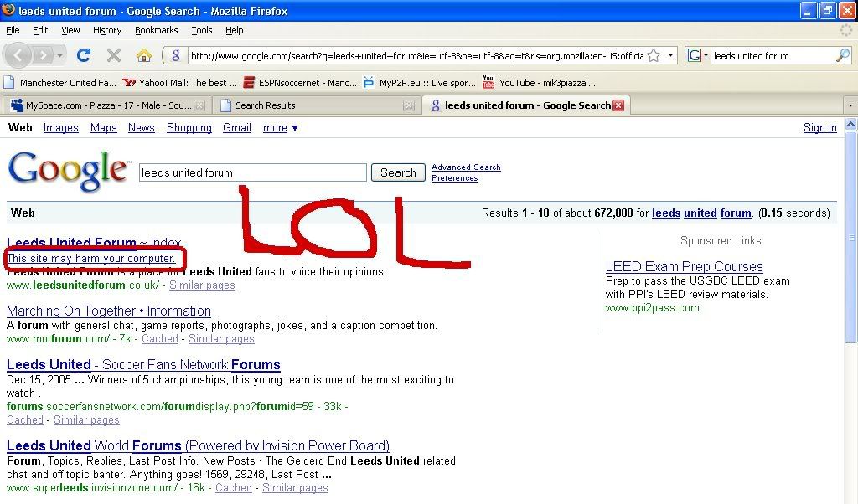
Task: Click the 'united' query word link
Action: [700, 213]
